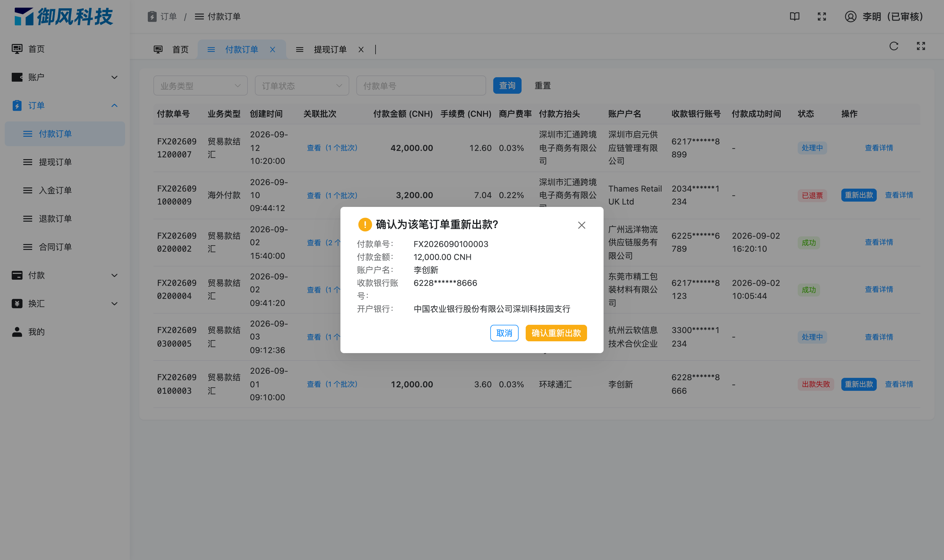Image resolution: width=944 pixels, height=560 pixels.
Task: Click the breadcrumb 付款订单 list icon
Action: [x=199, y=17]
